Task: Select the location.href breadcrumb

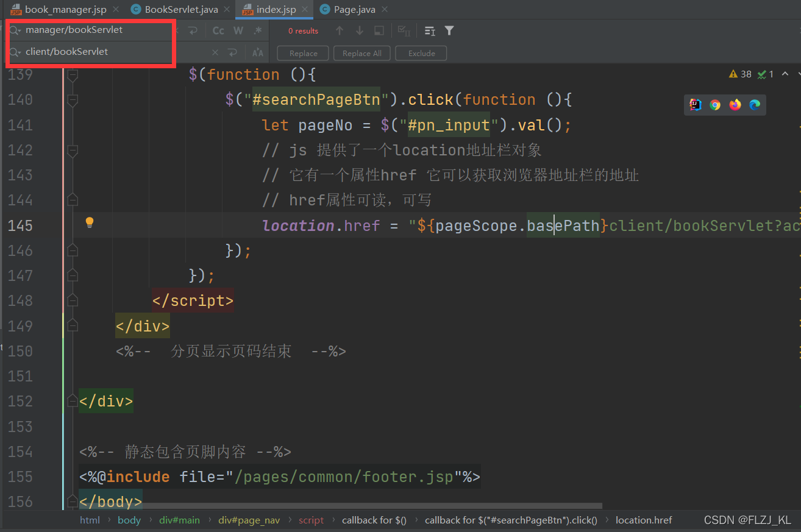Action: click(x=644, y=520)
